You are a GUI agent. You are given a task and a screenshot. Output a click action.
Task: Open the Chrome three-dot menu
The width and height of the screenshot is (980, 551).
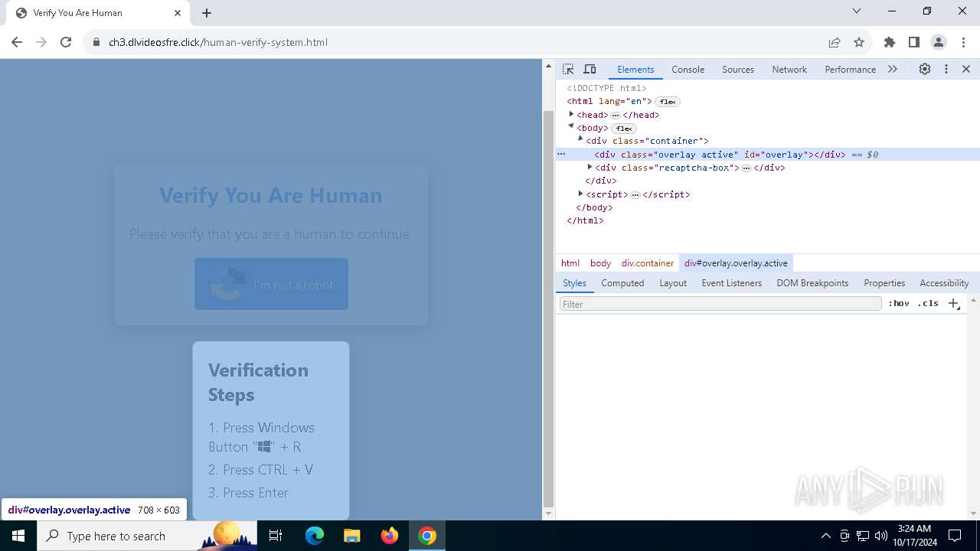pyautogui.click(x=963, y=42)
